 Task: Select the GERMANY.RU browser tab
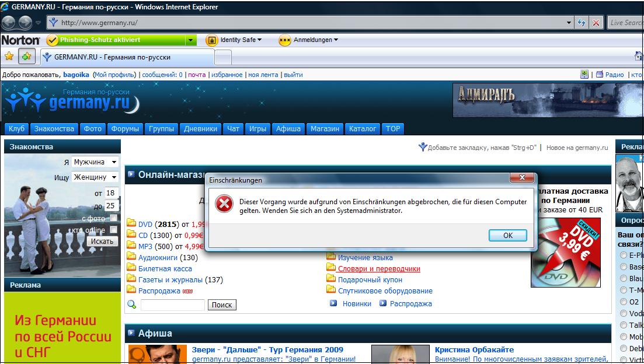[127, 57]
